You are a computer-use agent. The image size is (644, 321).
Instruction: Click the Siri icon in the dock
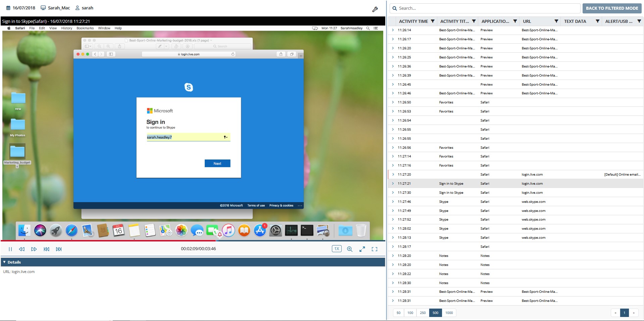[x=40, y=230]
